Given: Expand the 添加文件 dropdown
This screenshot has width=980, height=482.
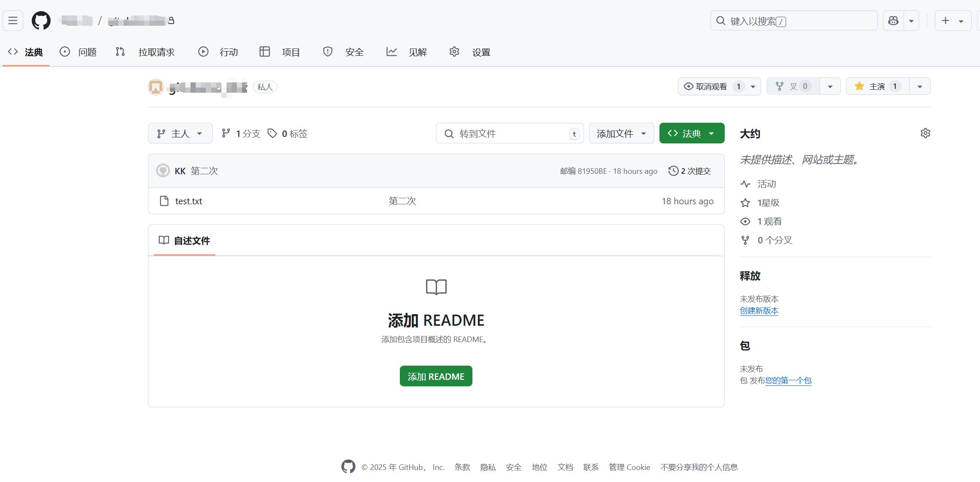Looking at the screenshot, I should click(x=621, y=133).
